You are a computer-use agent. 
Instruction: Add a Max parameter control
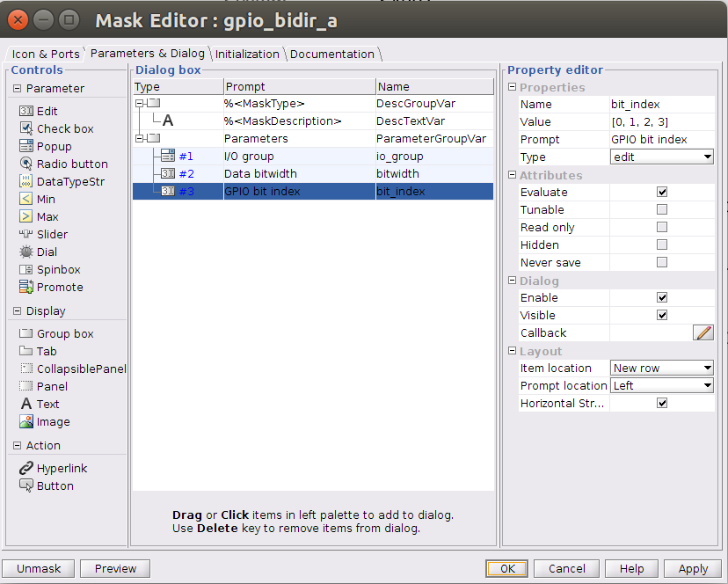pyautogui.click(x=39, y=217)
